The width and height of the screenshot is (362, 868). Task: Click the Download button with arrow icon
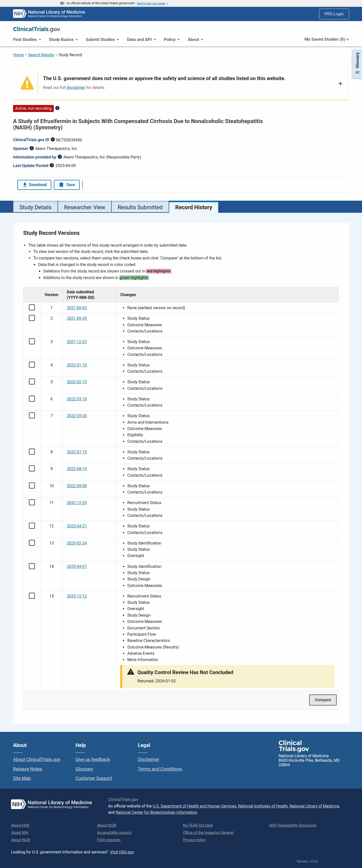click(34, 185)
